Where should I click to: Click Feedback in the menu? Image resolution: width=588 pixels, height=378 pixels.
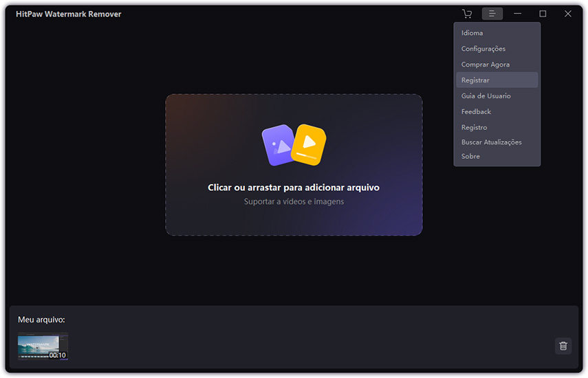coord(497,111)
